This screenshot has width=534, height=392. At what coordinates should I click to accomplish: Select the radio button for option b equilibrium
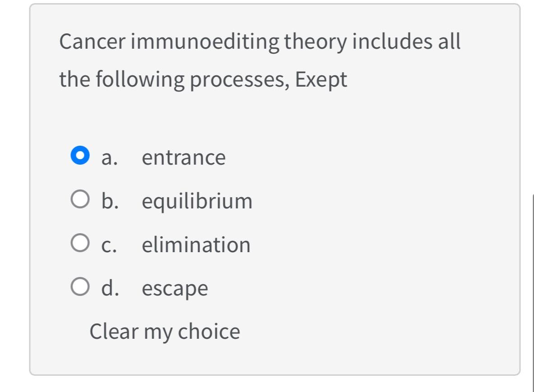(x=80, y=200)
